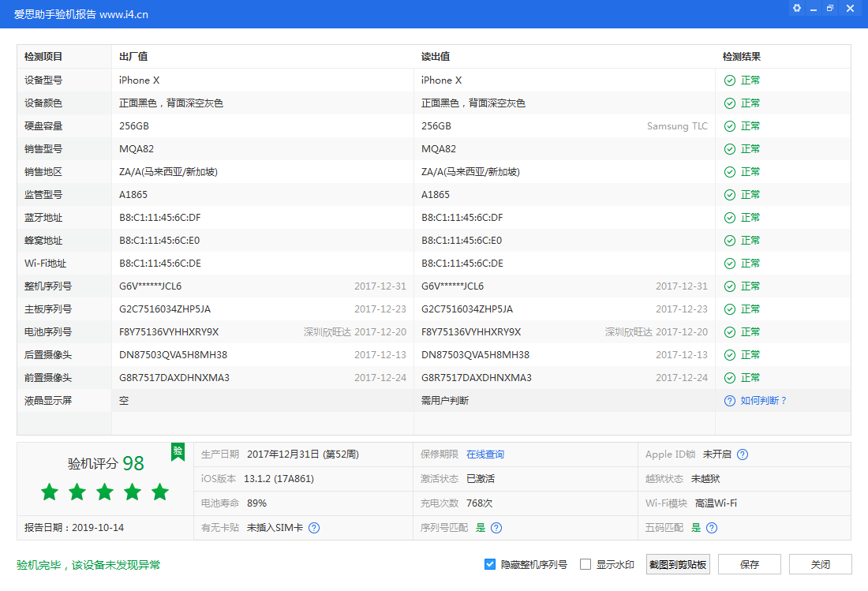Click 在线查询 warranty link
The height and width of the screenshot is (591, 868).
[485, 454]
